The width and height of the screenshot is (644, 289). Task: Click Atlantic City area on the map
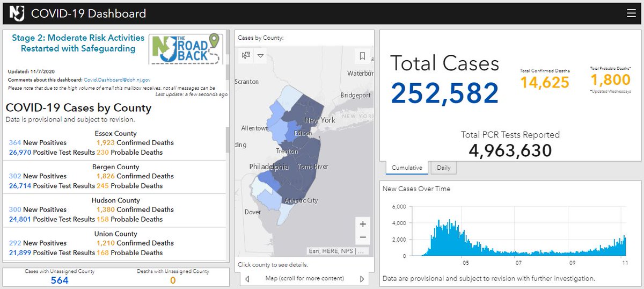[x=301, y=200]
